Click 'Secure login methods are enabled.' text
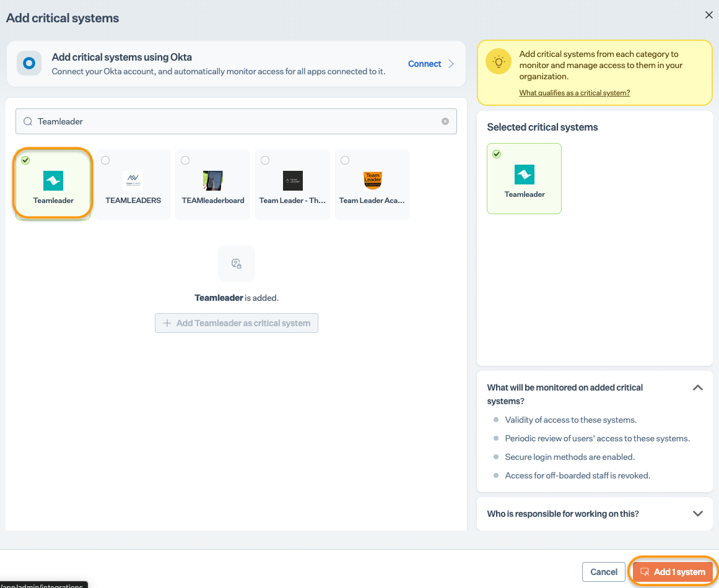Image resolution: width=719 pixels, height=588 pixels. click(x=570, y=457)
